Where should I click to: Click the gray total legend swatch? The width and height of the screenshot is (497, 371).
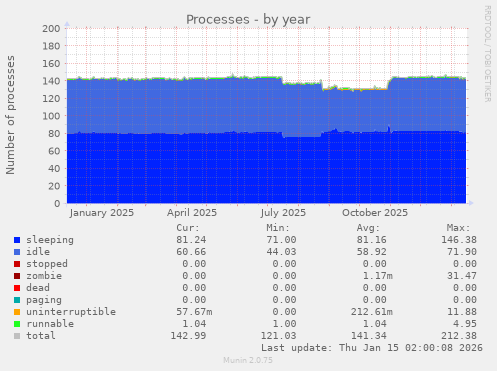point(17,336)
